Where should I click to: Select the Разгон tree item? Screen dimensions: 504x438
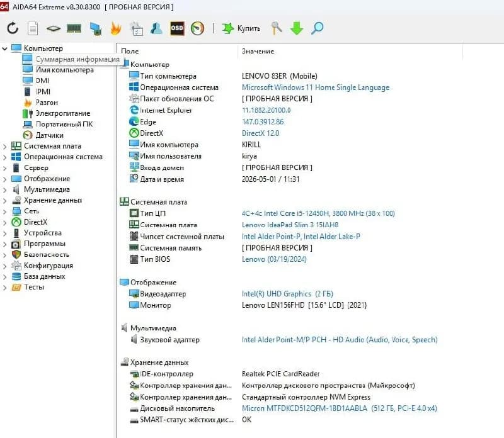[x=47, y=103]
